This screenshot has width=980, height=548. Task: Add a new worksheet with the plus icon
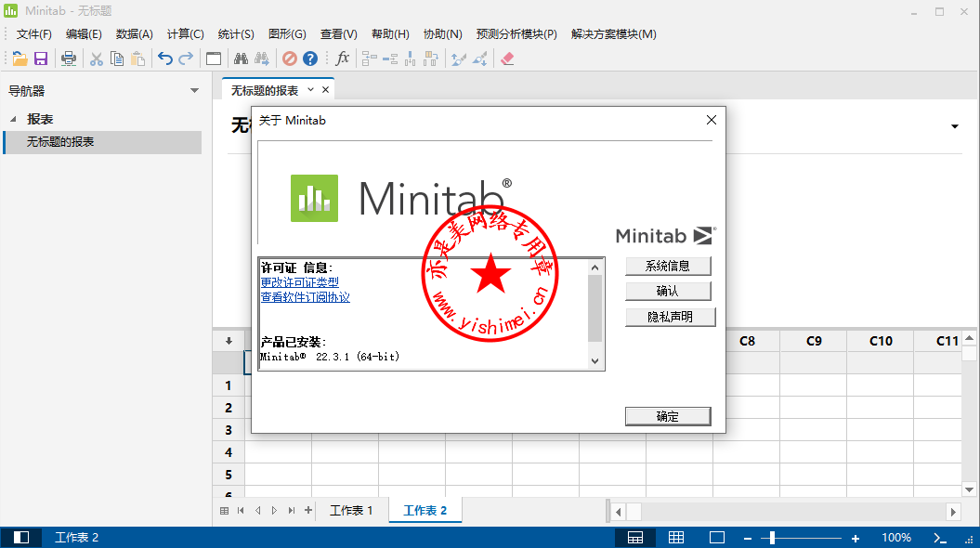(x=308, y=511)
